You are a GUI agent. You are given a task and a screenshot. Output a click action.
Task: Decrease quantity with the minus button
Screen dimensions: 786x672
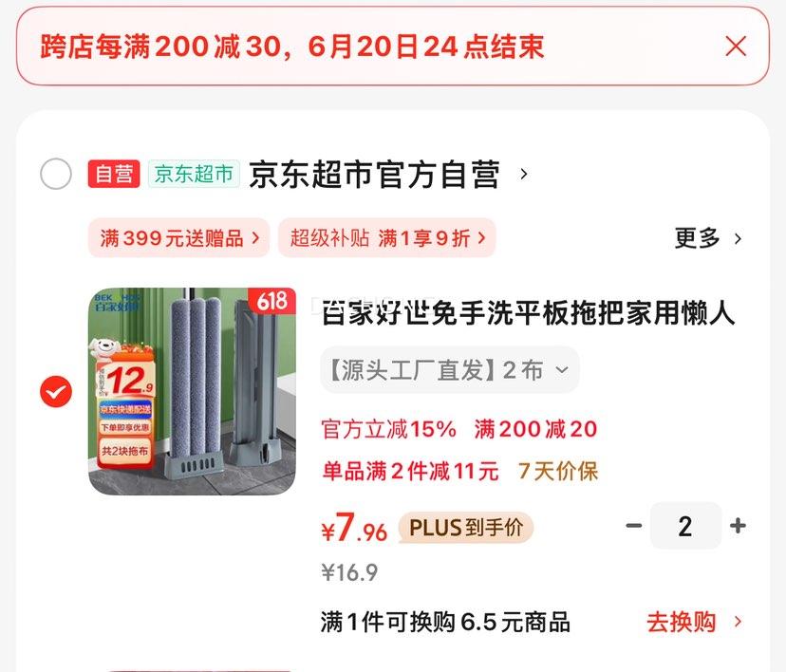633,526
